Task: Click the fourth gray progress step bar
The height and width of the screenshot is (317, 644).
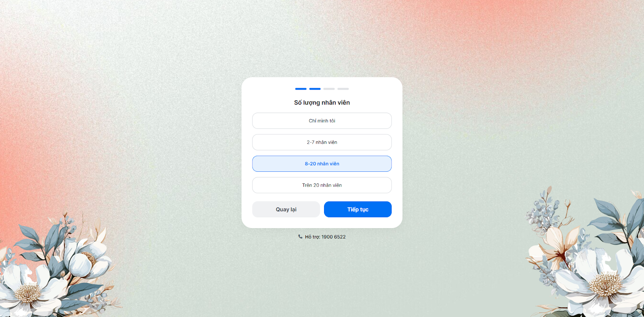Action: coord(343,89)
